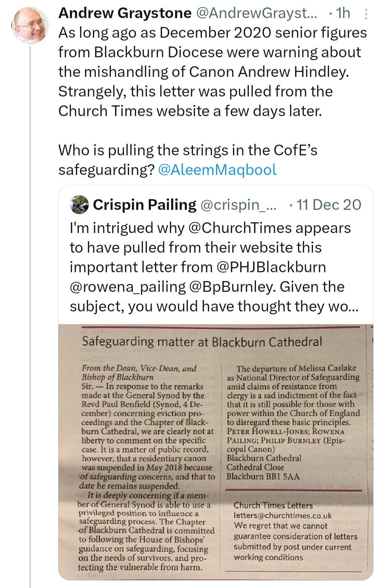Click the @AndrewGrayst... handle
This screenshot has height=588, width=385.
[256, 13]
